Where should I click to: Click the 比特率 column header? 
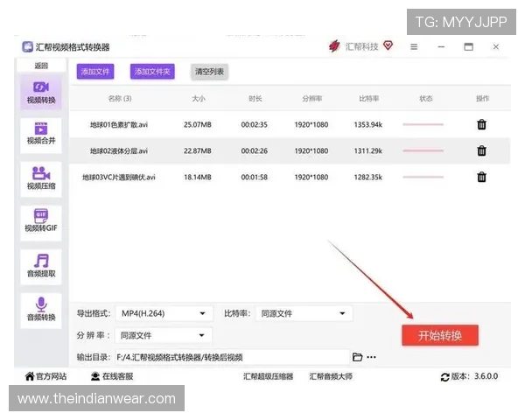click(368, 99)
